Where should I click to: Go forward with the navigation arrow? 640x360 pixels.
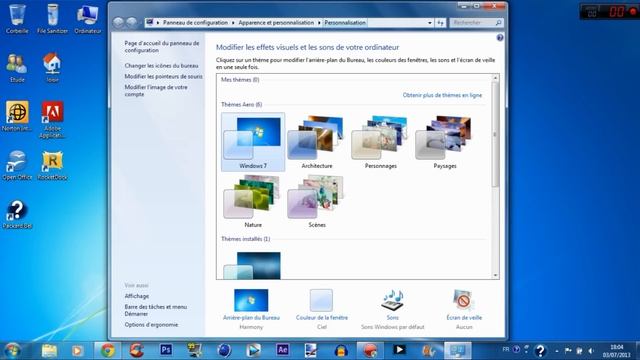pos(131,22)
